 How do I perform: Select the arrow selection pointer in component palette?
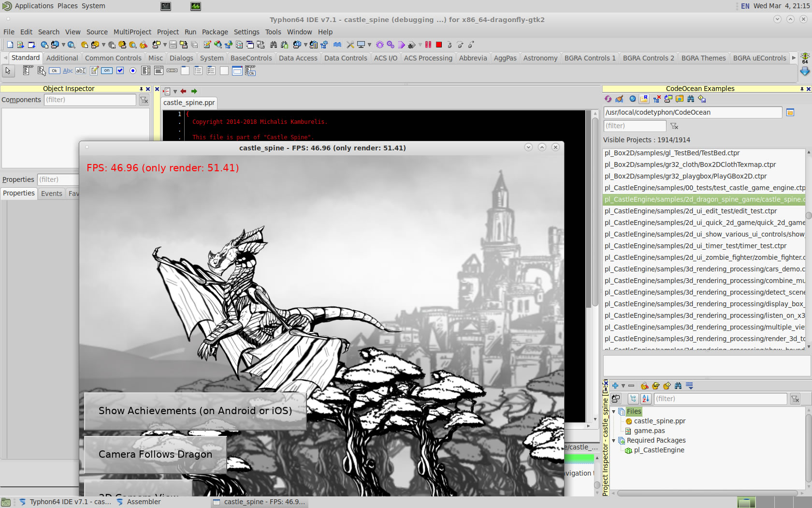click(8, 71)
